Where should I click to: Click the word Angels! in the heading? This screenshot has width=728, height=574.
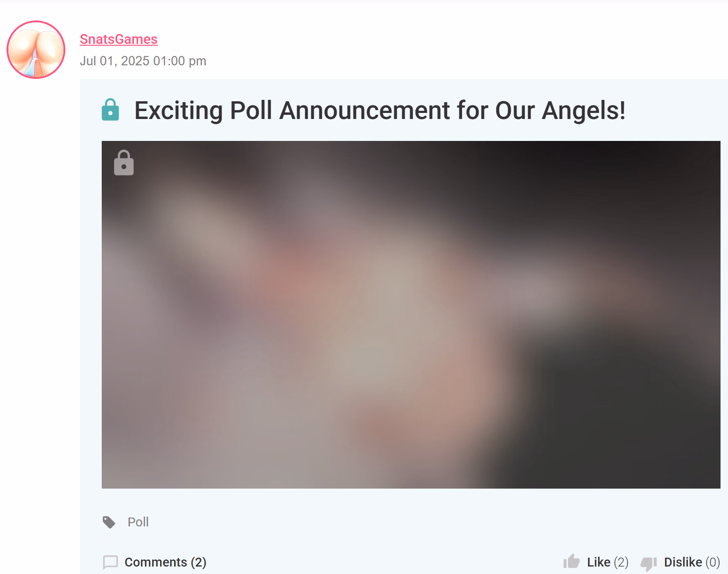point(583,111)
